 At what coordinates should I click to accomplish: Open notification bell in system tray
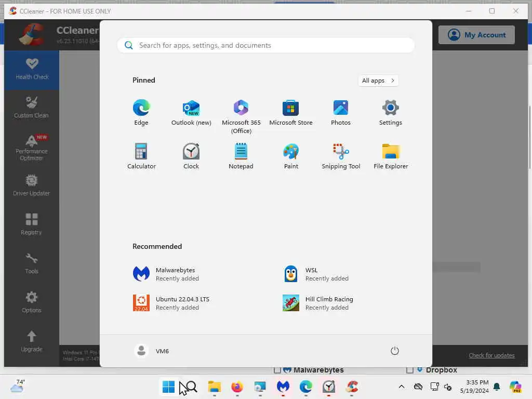click(497, 387)
